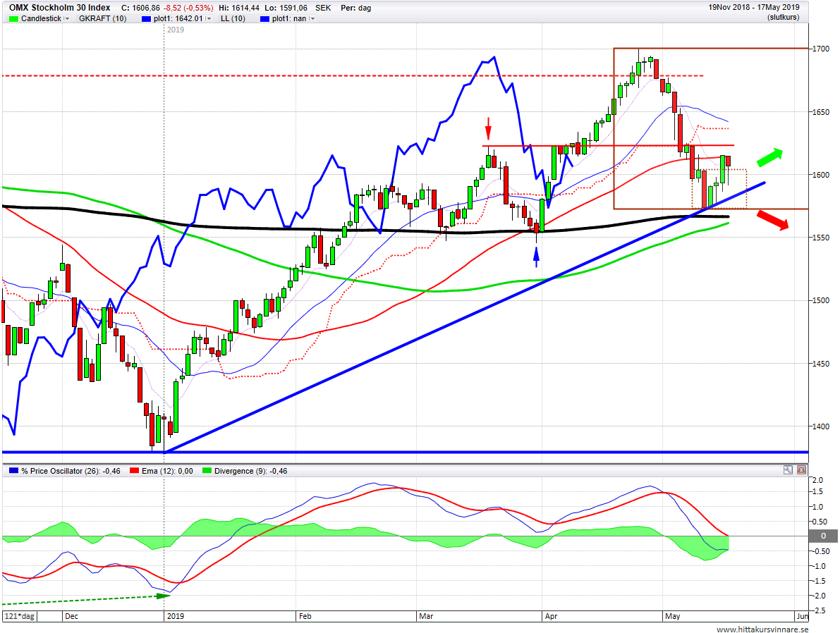840x633 pixels.
Task: Click the 1650 price axis label
Action: [821, 112]
